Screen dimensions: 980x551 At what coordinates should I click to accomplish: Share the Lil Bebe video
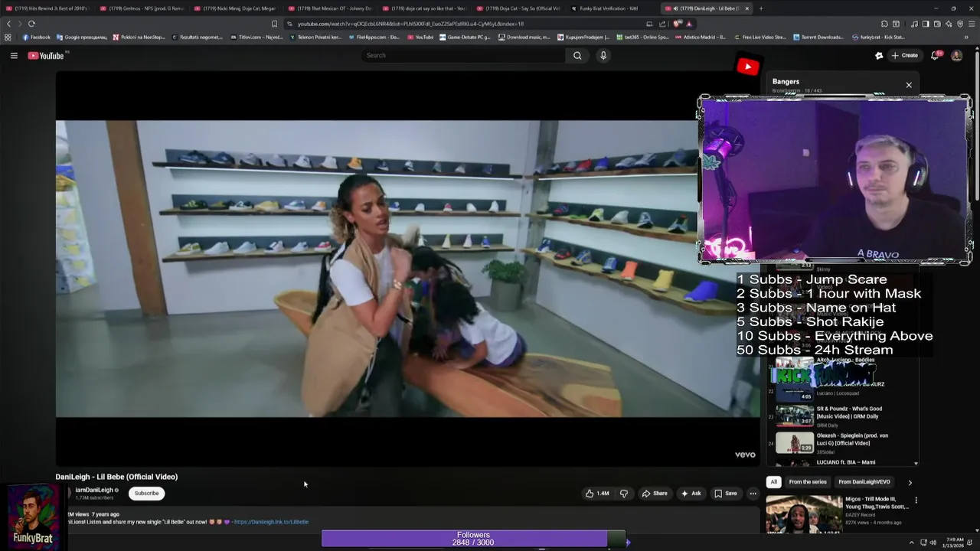[655, 494]
